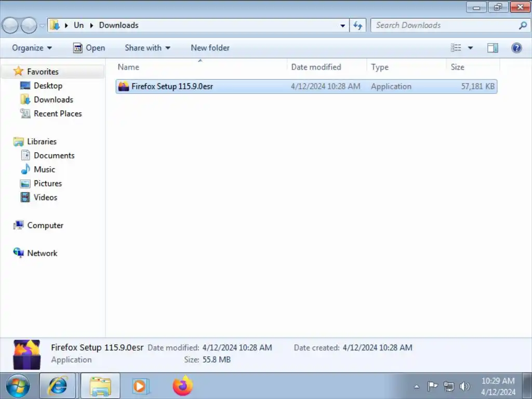532x399 pixels.
Task: Select Libraries in navigation pane
Action: click(x=42, y=141)
